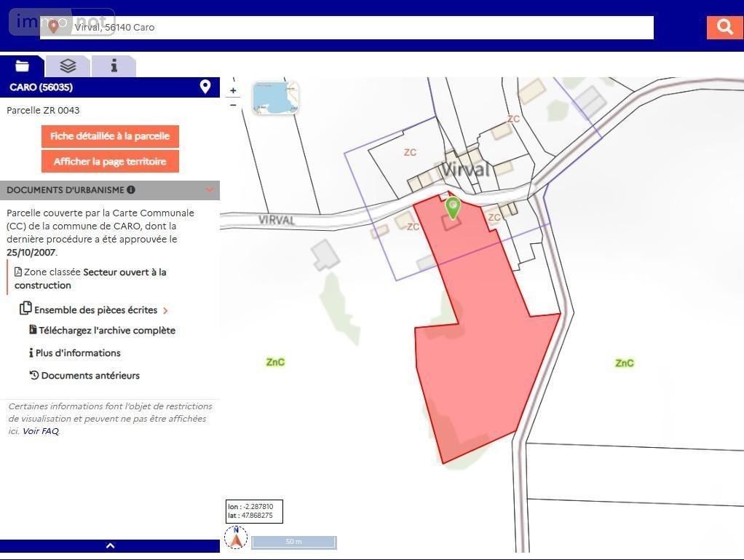
Task: Open Plus d'informations link
Action: [78, 353]
